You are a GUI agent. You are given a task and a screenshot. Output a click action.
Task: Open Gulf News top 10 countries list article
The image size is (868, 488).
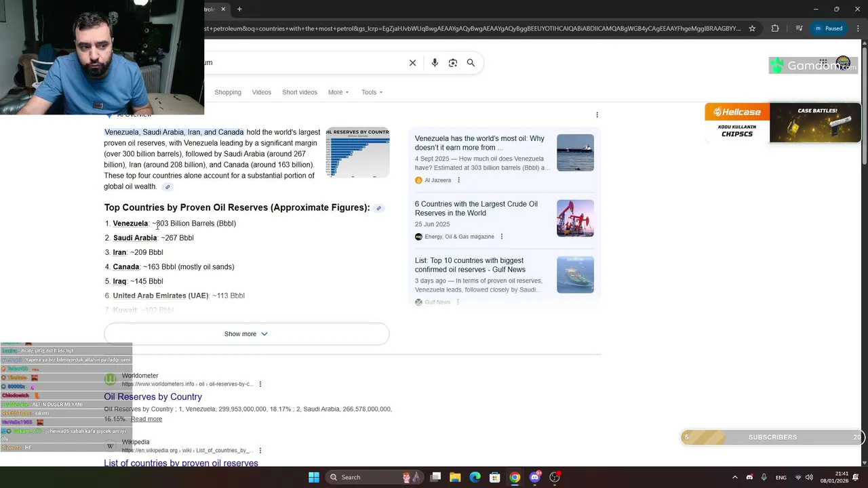pyautogui.click(x=470, y=265)
